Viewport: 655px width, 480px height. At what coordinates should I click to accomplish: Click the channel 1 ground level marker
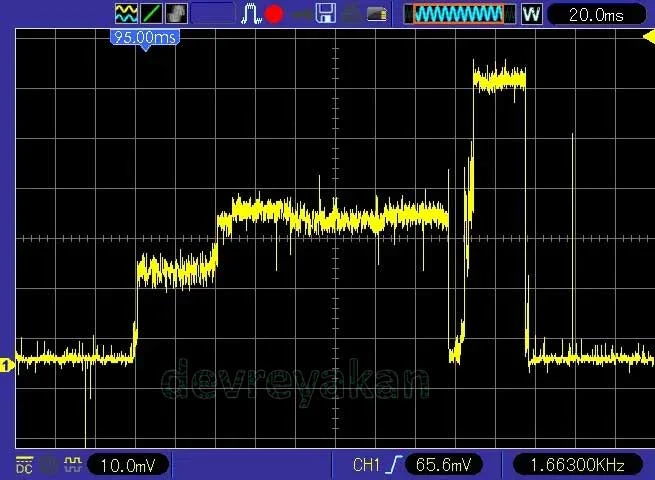(6, 366)
